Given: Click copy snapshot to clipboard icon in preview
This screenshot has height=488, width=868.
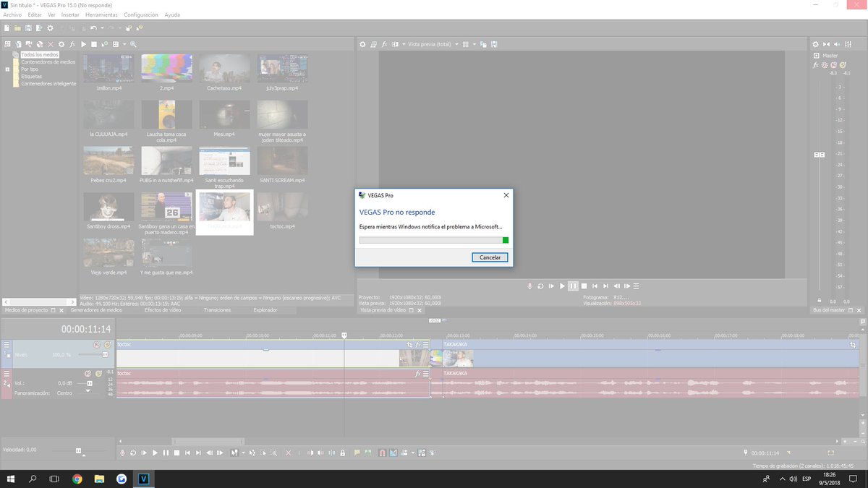Looking at the screenshot, I should click(483, 44).
